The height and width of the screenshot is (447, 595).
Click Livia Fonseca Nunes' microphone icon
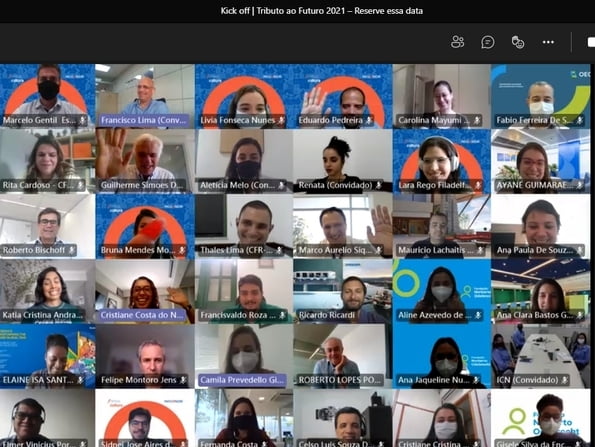coord(281,121)
